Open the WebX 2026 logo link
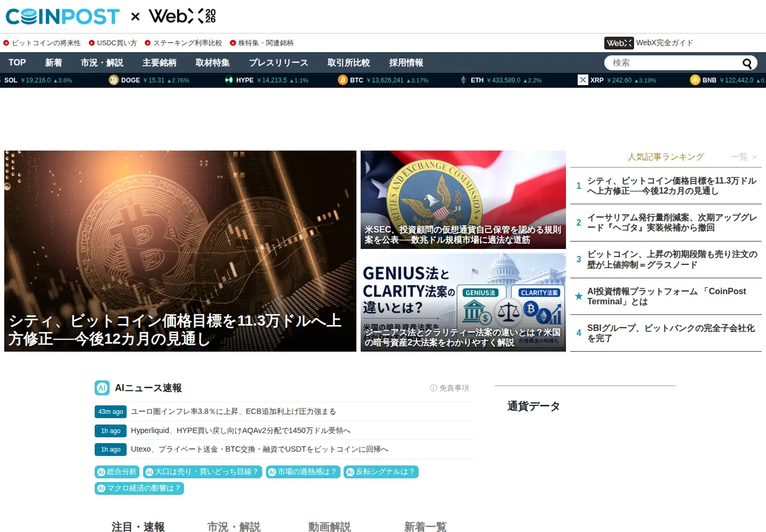Screen dimensions: 766x532 pyautogui.click(x=182, y=16)
